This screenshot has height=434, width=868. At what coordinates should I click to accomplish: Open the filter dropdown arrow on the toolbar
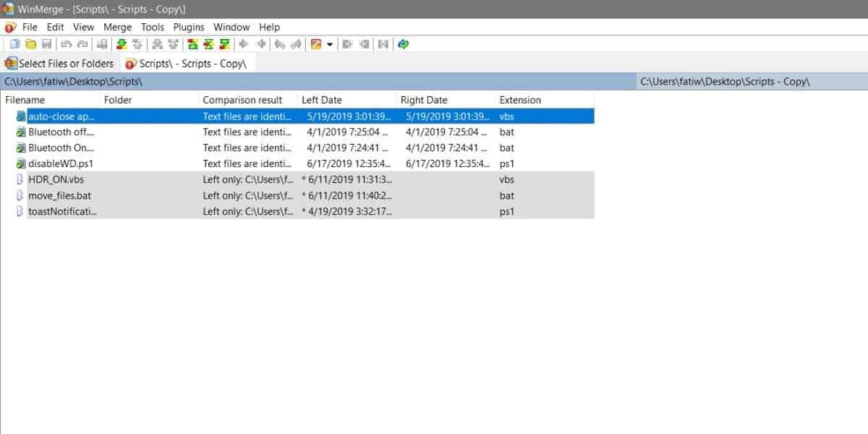click(x=330, y=43)
